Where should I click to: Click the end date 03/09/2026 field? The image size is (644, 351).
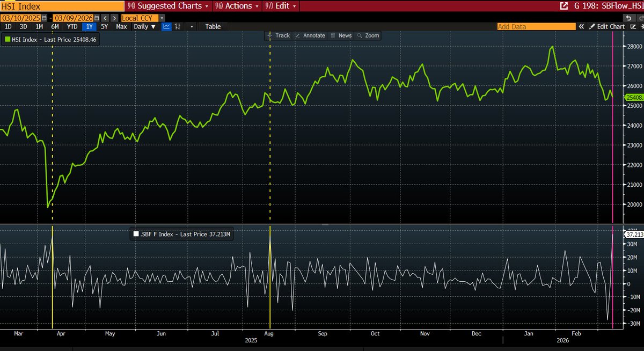(x=73, y=18)
